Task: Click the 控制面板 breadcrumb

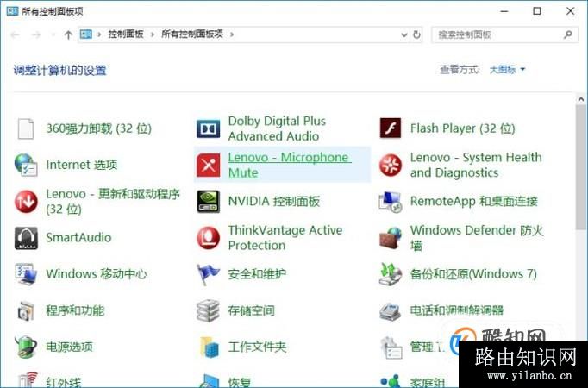Action: 126,34
